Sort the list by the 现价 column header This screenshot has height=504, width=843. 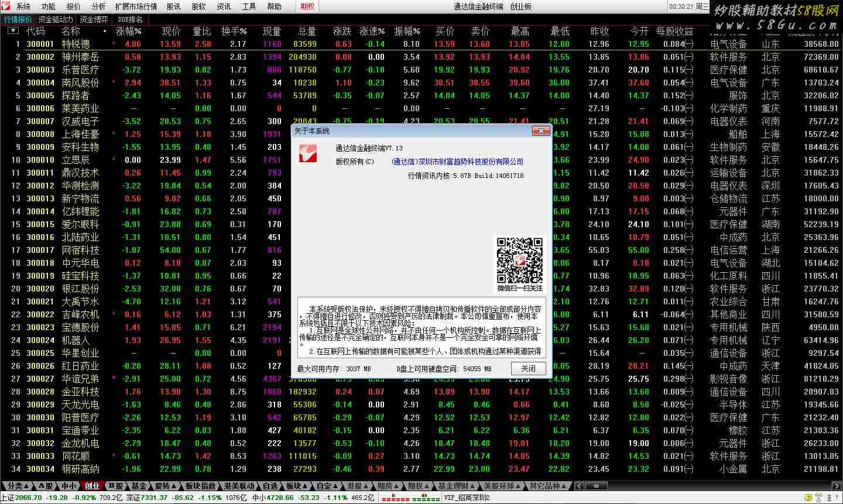[x=171, y=31]
